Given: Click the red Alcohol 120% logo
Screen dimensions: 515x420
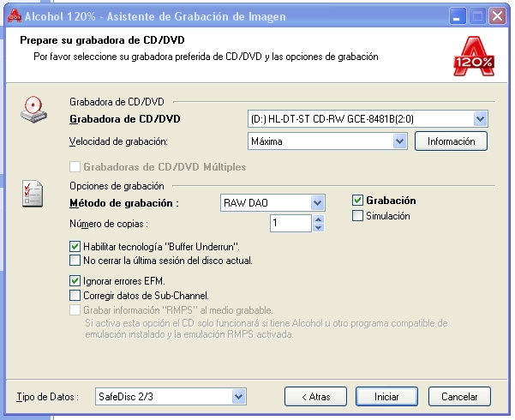Looking at the screenshot, I should click(x=474, y=57).
